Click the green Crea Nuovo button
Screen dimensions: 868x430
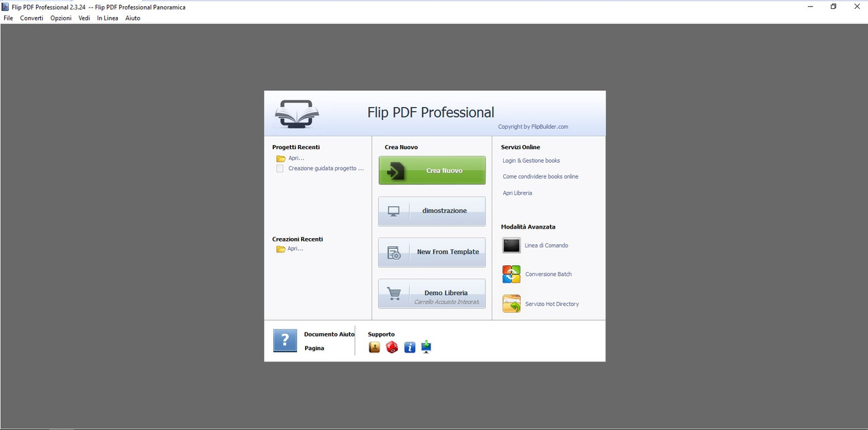pyautogui.click(x=432, y=170)
